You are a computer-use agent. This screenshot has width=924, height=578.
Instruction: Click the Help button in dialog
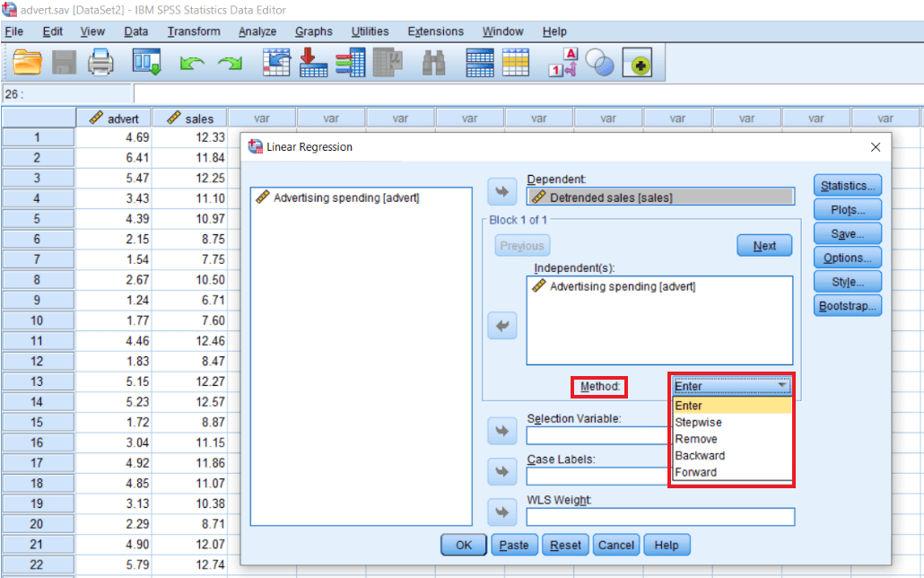pyautogui.click(x=667, y=545)
